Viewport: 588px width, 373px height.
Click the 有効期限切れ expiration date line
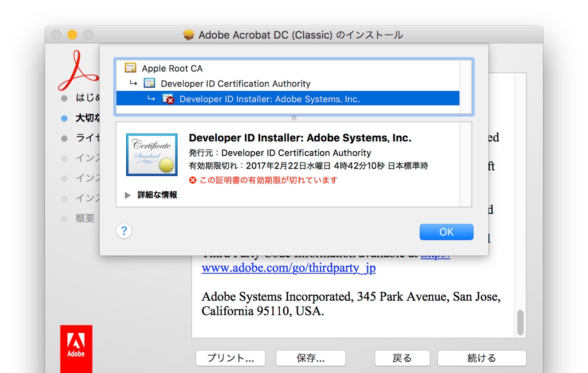click(309, 166)
